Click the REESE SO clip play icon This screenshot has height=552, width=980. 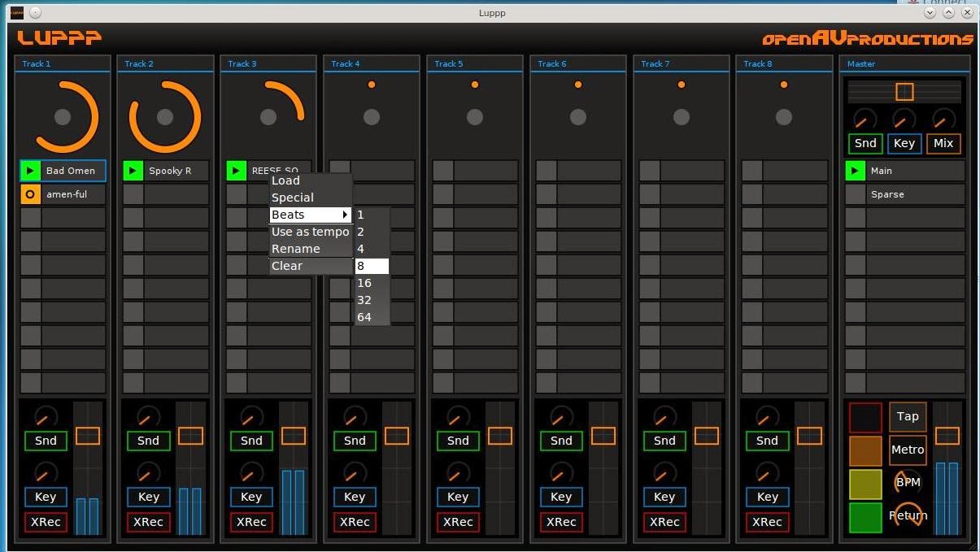tap(236, 171)
